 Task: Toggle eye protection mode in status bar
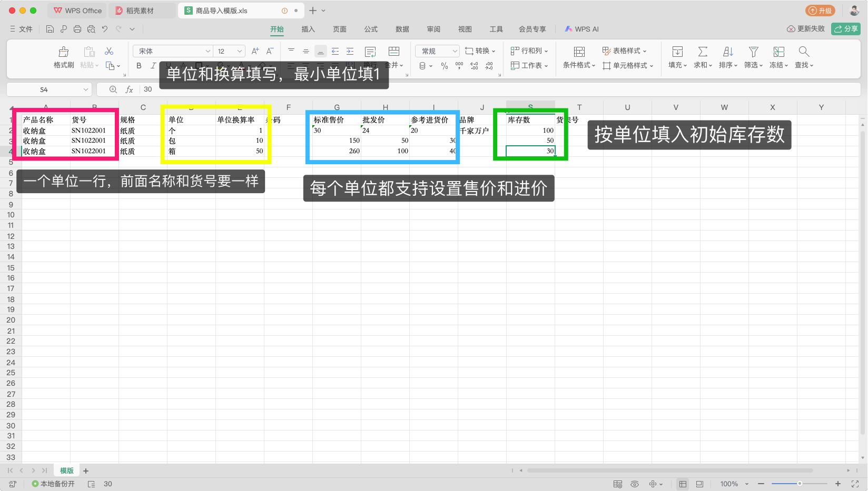635,484
